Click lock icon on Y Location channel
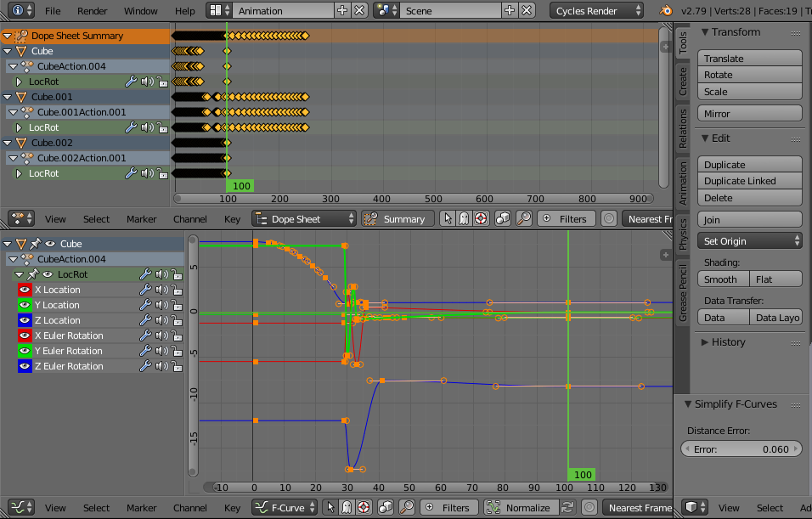This screenshot has height=519, width=812. 178,305
